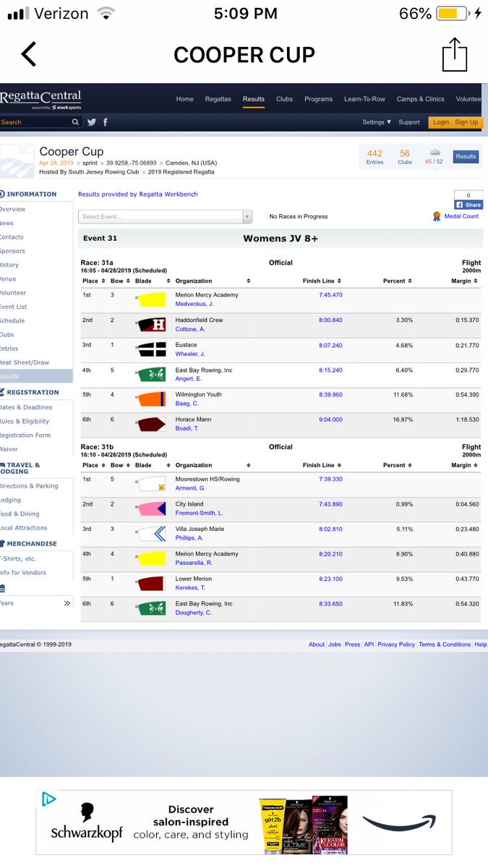
Task: Open sidebar Local Attractions link
Action: click(24, 528)
